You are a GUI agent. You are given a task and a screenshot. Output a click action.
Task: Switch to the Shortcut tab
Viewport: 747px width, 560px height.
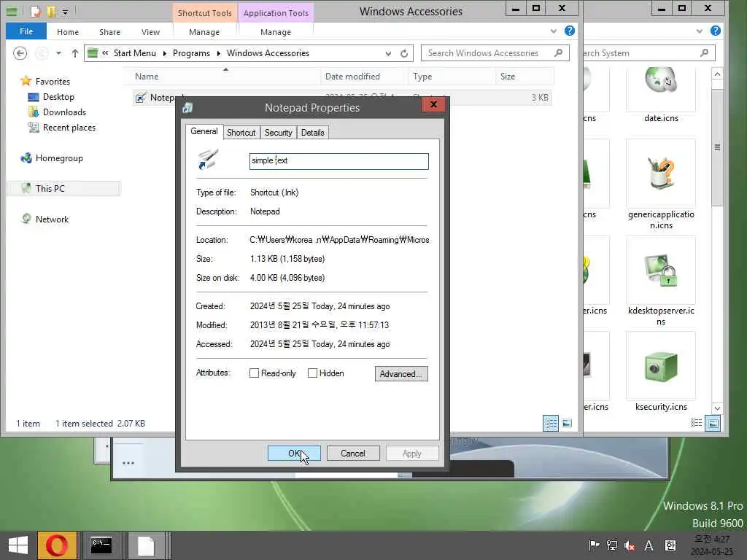tap(241, 133)
